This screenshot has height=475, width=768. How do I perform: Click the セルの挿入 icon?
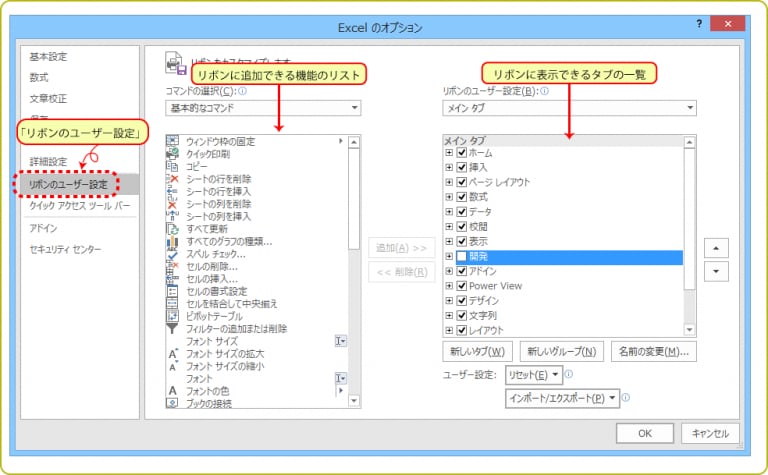coord(172,279)
